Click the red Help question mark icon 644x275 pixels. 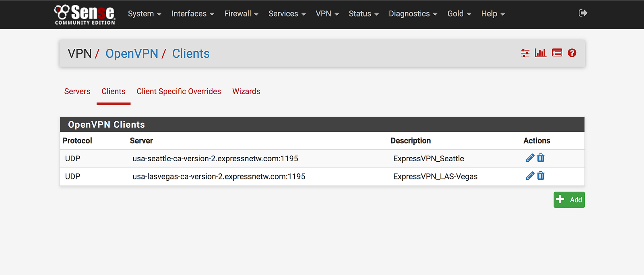pyautogui.click(x=572, y=53)
